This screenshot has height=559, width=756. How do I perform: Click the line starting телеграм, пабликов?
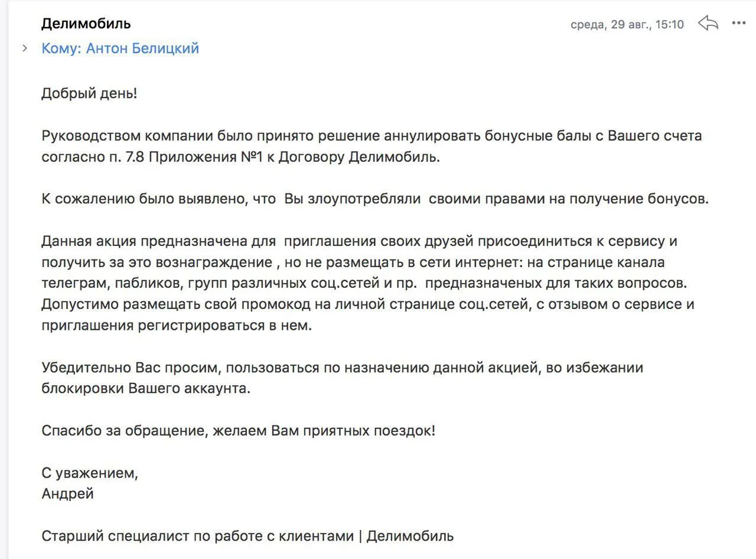tap(364, 283)
